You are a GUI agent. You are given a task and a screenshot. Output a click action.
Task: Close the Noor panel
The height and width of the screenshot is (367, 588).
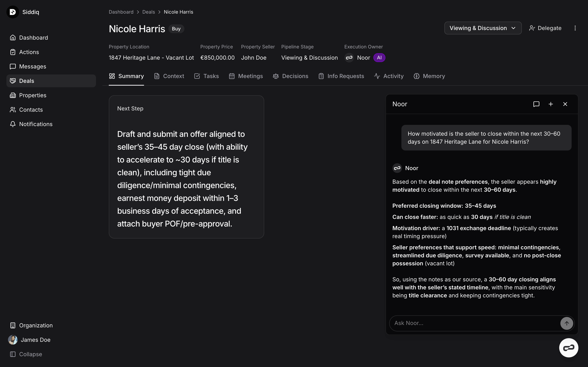tap(565, 104)
